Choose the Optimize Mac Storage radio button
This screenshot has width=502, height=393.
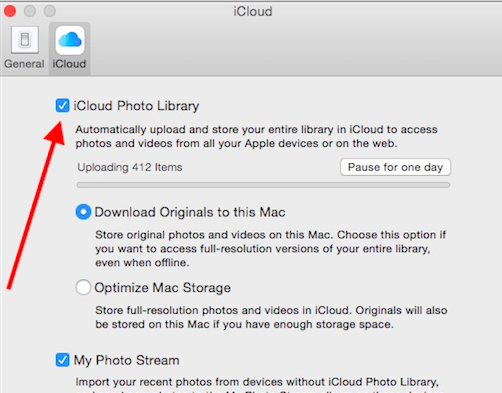click(83, 287)
